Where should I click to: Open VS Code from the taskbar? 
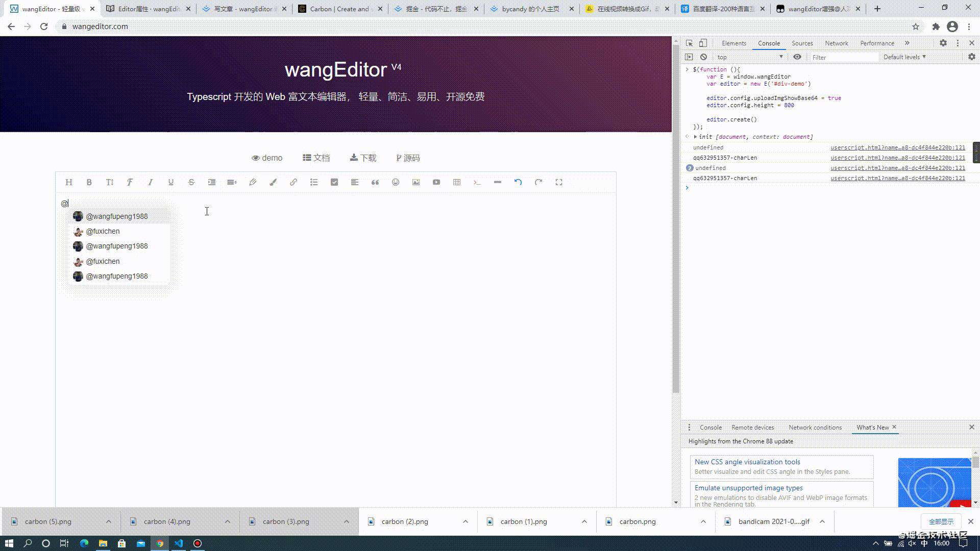tap(179, 543)
